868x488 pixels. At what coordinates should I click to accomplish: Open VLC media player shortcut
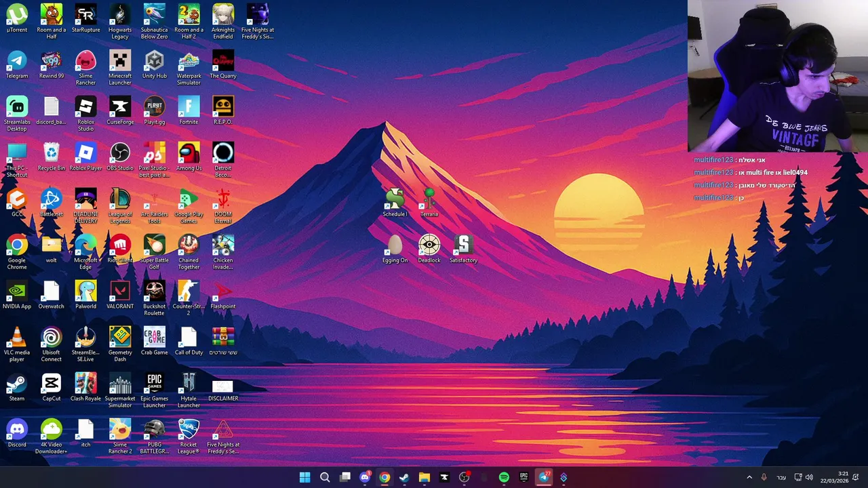[17, 344]
